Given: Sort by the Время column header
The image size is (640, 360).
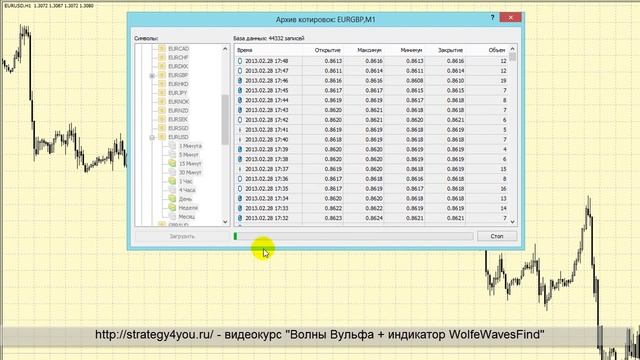Looking at the screenshot, I should (269, 50).
